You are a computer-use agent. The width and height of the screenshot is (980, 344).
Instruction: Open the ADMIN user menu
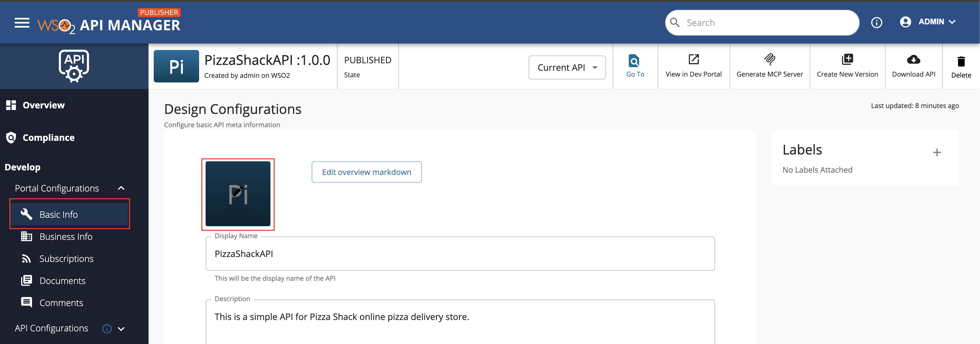tap(927, 22)
